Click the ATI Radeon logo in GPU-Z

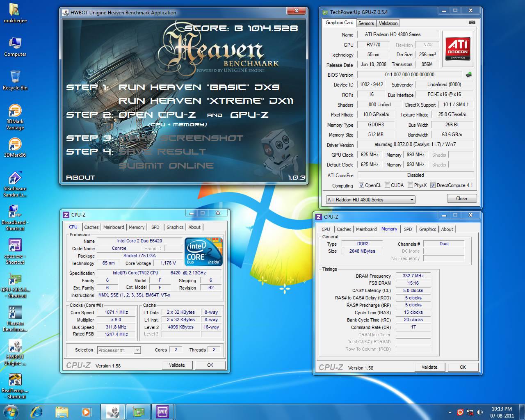[458, 49]
